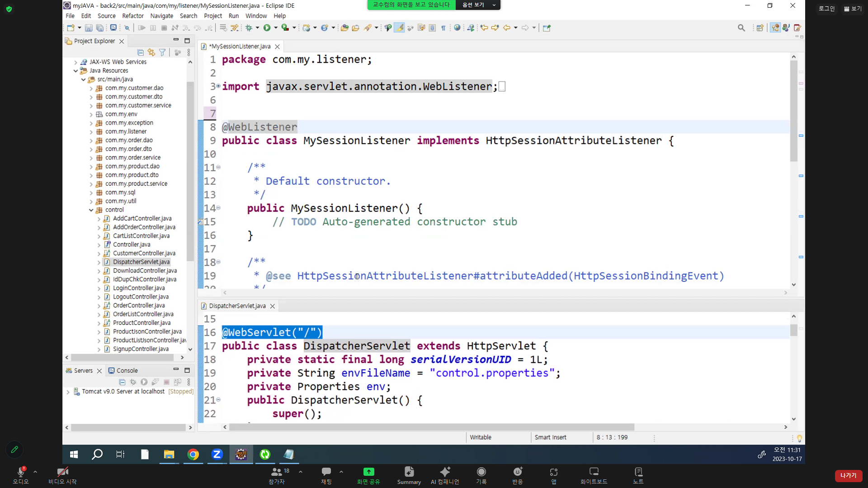Start server icon in Servers view
The height and width of the screenshot is (488, 868).
click(144, 382)
